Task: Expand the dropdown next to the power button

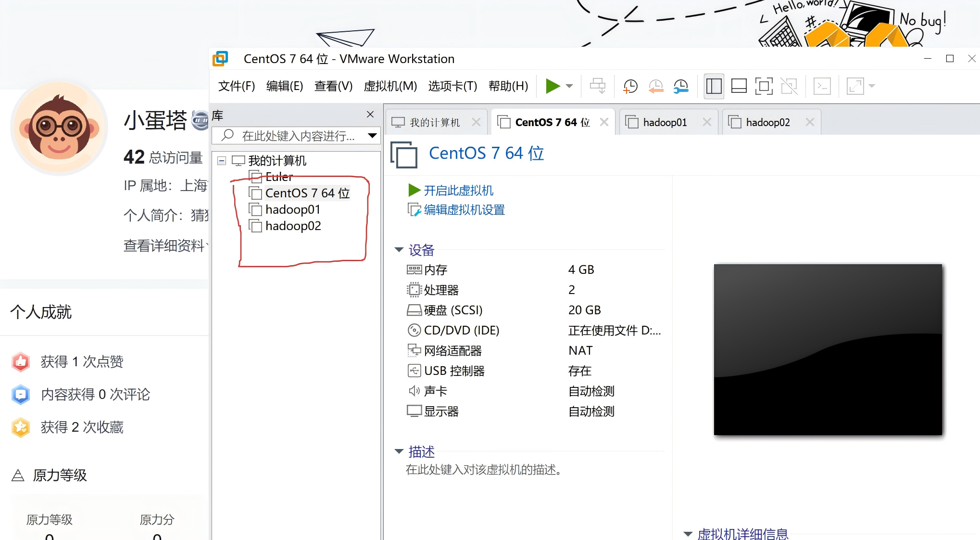Action: pos(570,86)
